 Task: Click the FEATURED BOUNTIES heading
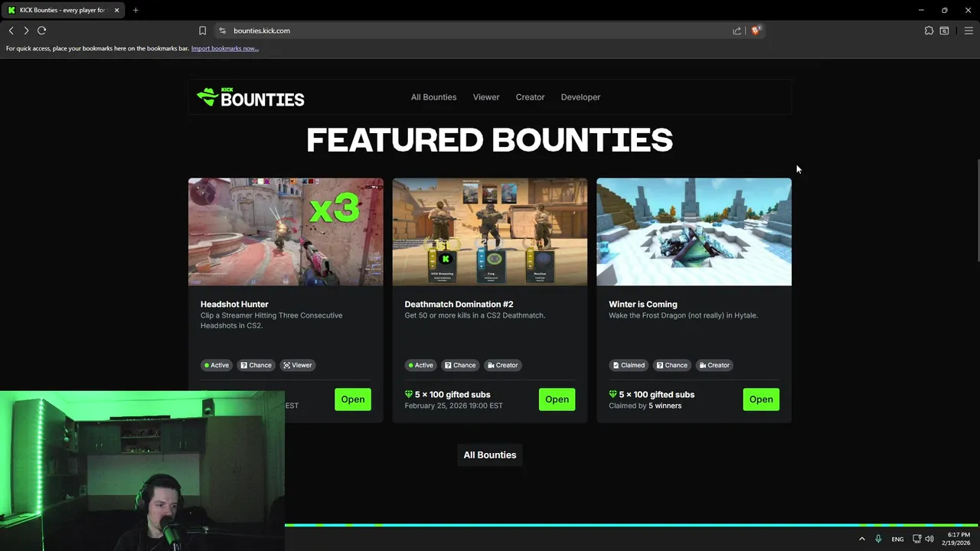coord(489,140)
